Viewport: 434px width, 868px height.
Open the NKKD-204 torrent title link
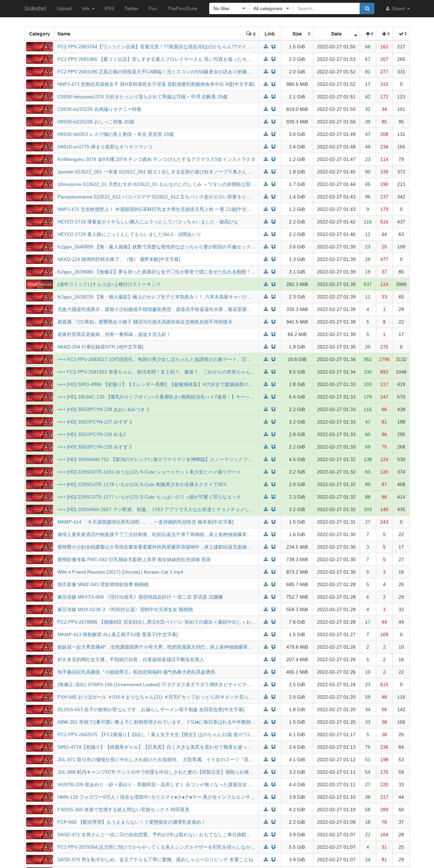click(x=100, y=347)
